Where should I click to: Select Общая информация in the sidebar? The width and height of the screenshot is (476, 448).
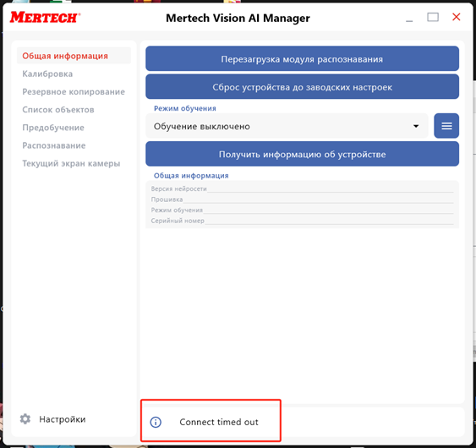click(74, 56)
